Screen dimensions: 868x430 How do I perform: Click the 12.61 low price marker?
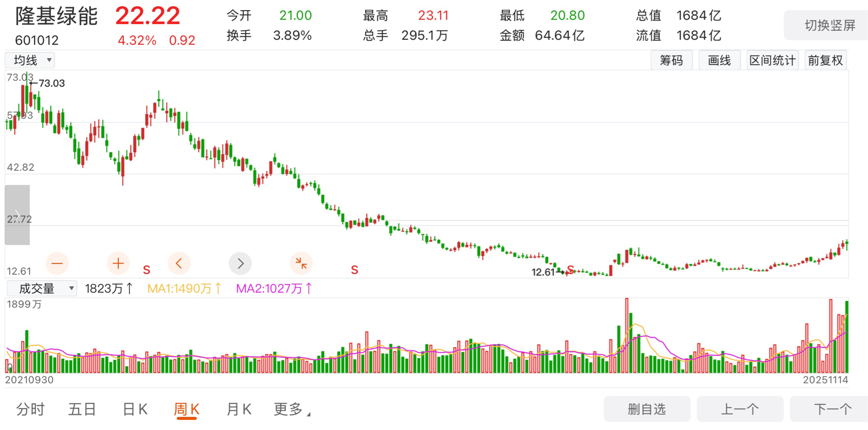[x=547, y=272]
